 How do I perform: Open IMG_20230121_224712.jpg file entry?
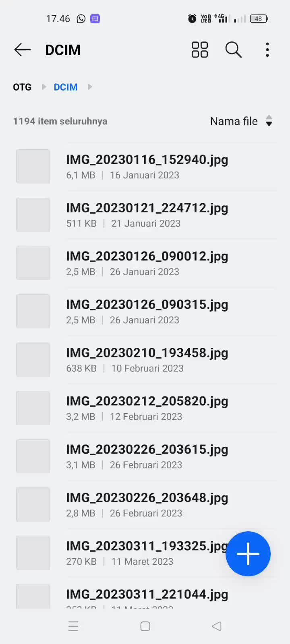(147, 215)
